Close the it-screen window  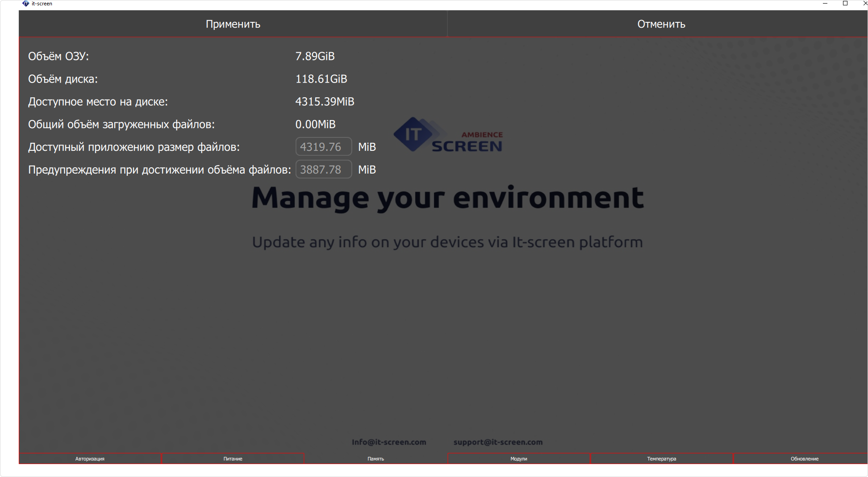(864, 4)
